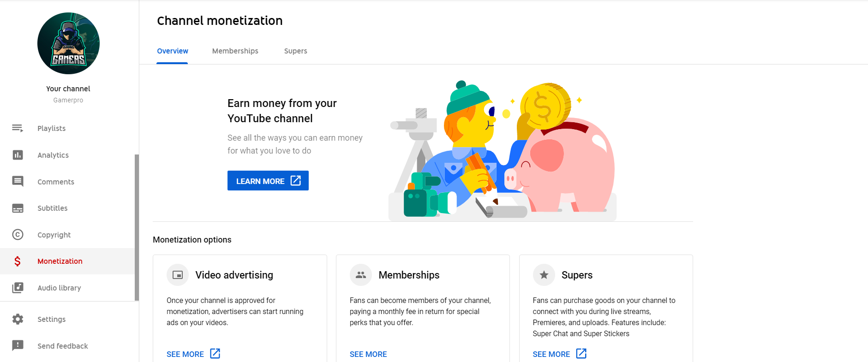Click the 'Supers' card title
Viewport: 868px width, 362px height.
point(577,275)
